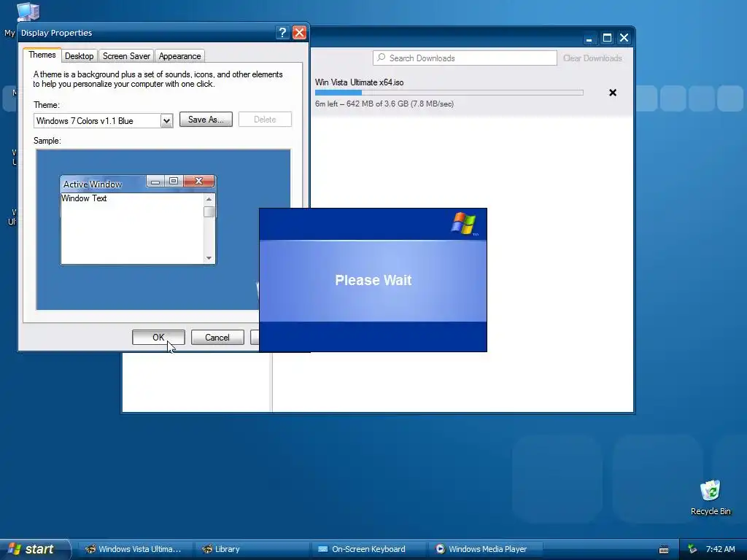This screenshot has height=560, width=747.
Task: Click the Save As... button
Action: (x=206, y=120)
